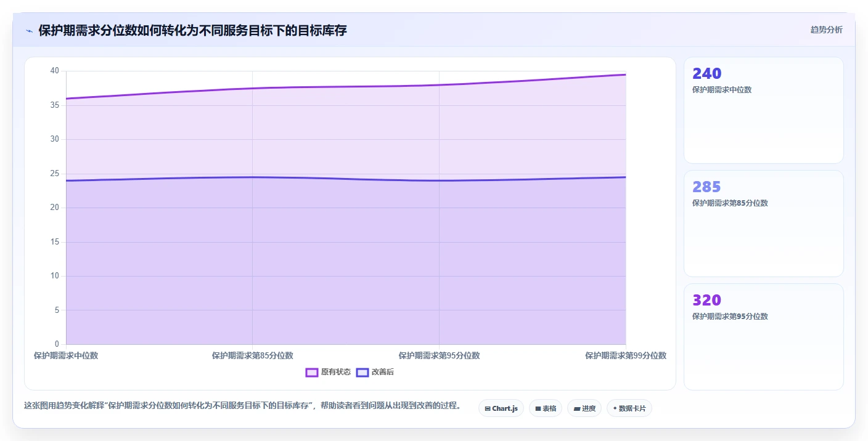The width and height of the screenshot is (868, 441).
Task: Click the 改善后 legend text
Action: click(383, 373)
